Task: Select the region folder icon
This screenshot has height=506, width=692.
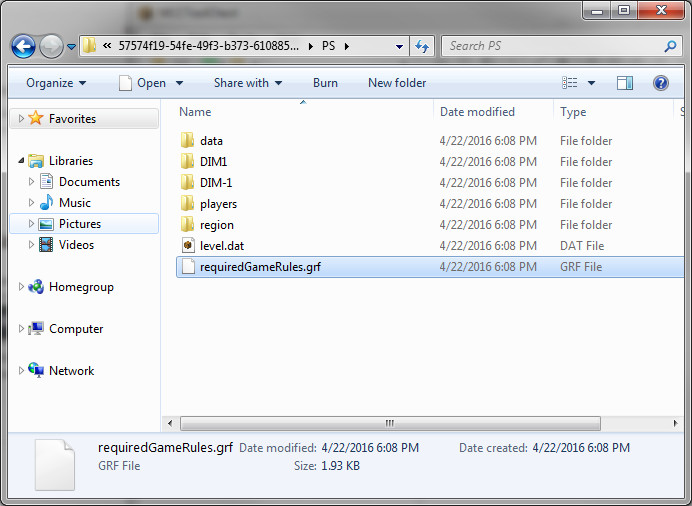Action: click(x=187, y=224)
